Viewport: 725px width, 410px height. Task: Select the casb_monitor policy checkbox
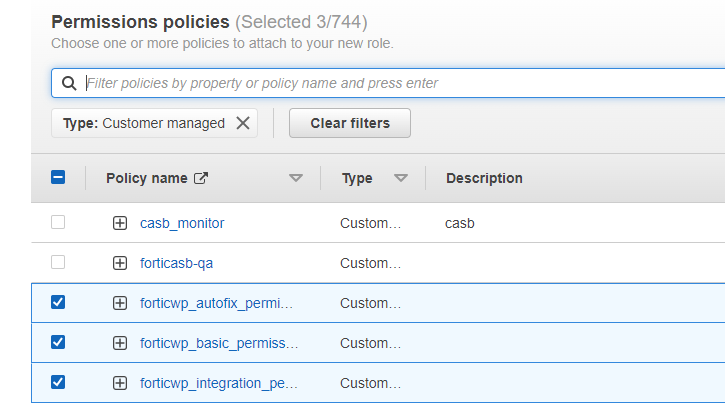pyautogui.click(x=58, y=222)
